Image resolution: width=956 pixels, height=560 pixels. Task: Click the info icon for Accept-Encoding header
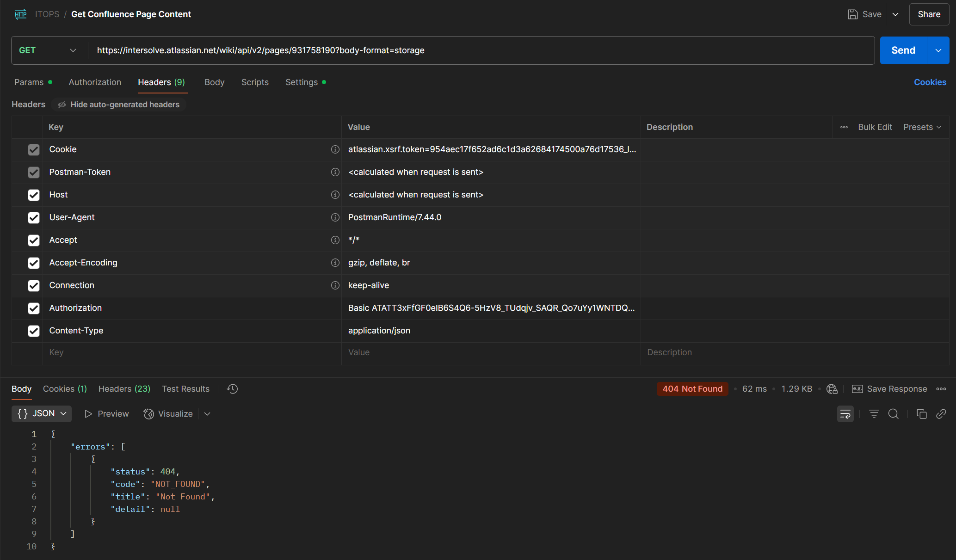pos(335,263)
